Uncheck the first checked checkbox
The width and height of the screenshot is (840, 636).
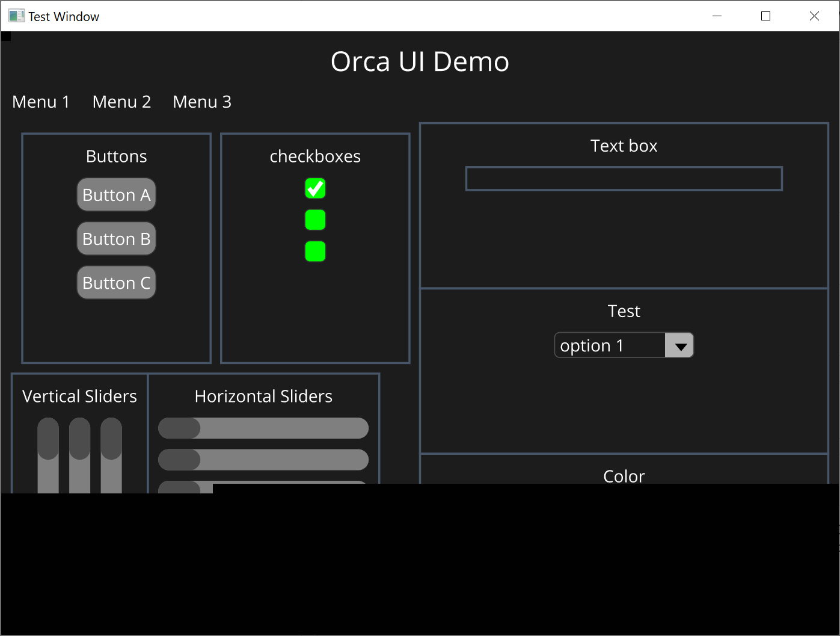tap(315, 188)
